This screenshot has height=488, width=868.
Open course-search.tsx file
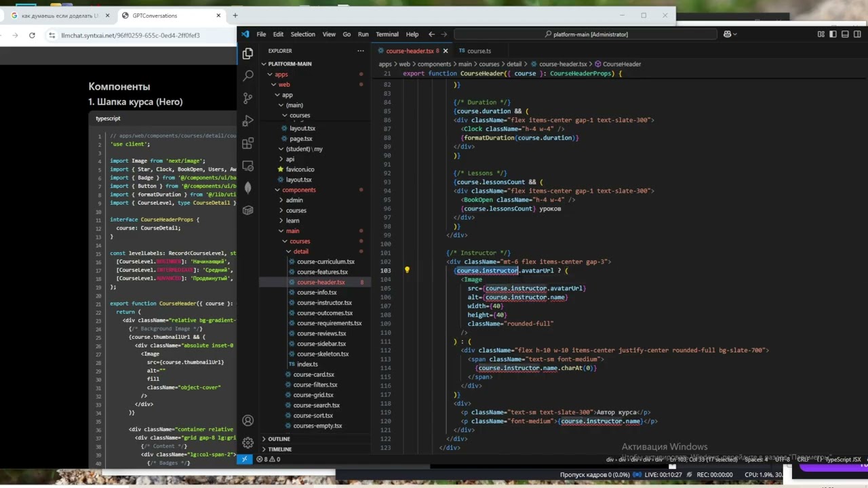[x=317, y=405]
